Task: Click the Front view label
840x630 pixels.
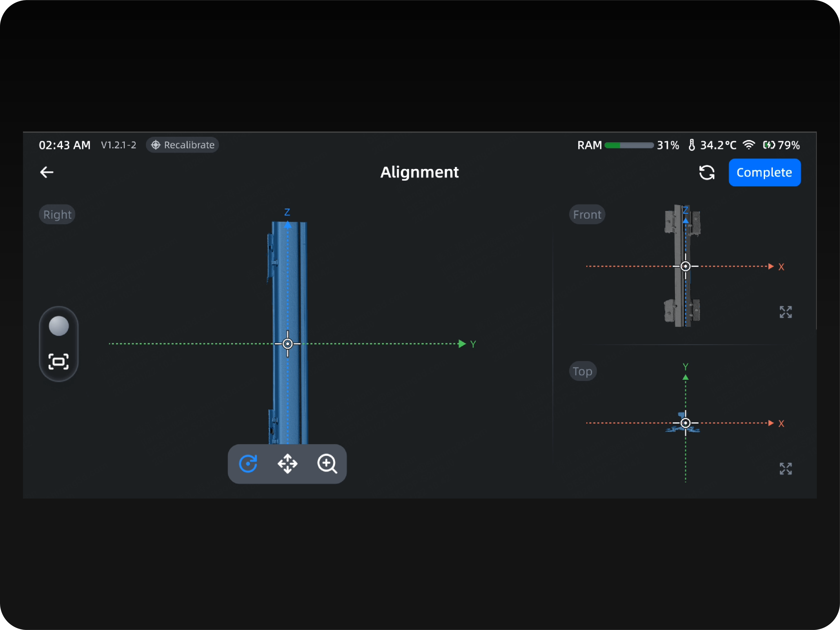Action: [587, 215]
